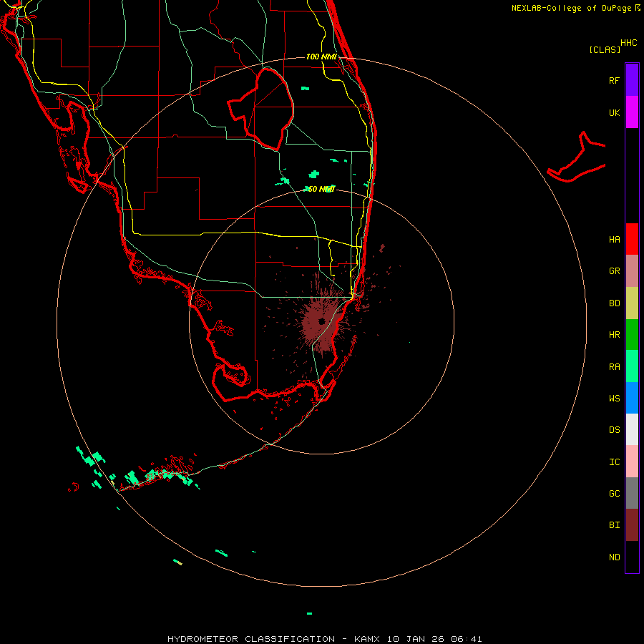Click the '50 NMI' range ring label
644x644 pixels.
pyautogui.click(x=321, y=189)
